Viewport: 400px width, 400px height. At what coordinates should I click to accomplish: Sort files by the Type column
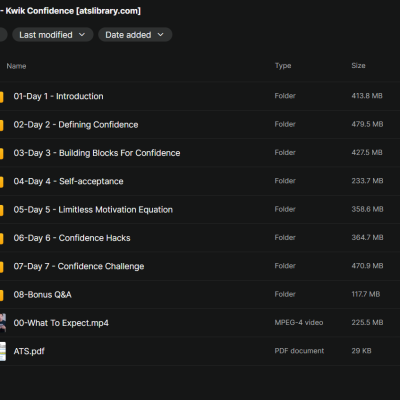point(283,66)
